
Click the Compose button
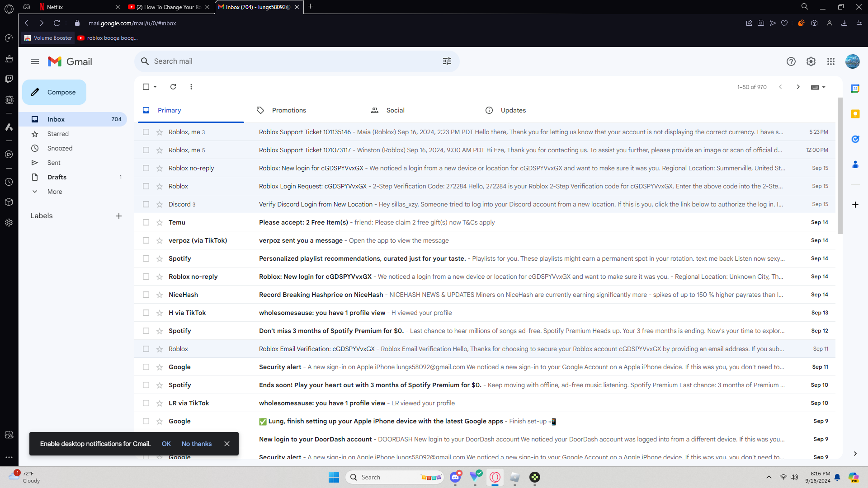[x=54, y=92]
